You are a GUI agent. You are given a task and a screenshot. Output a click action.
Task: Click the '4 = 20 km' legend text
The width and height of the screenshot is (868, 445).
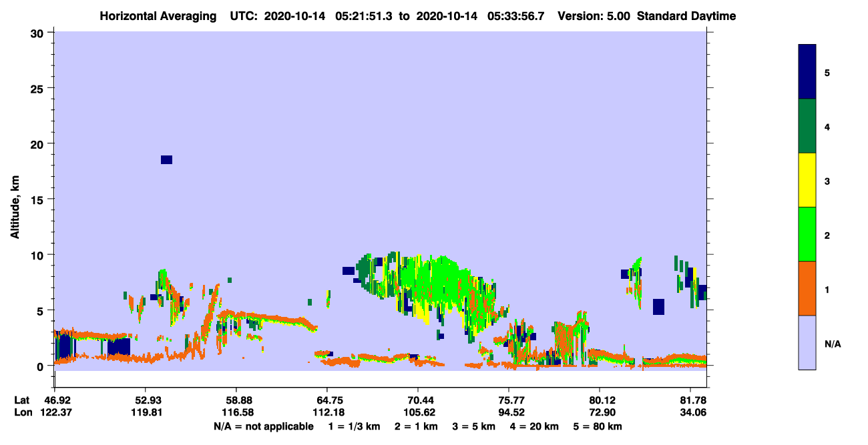coord(535,426)
